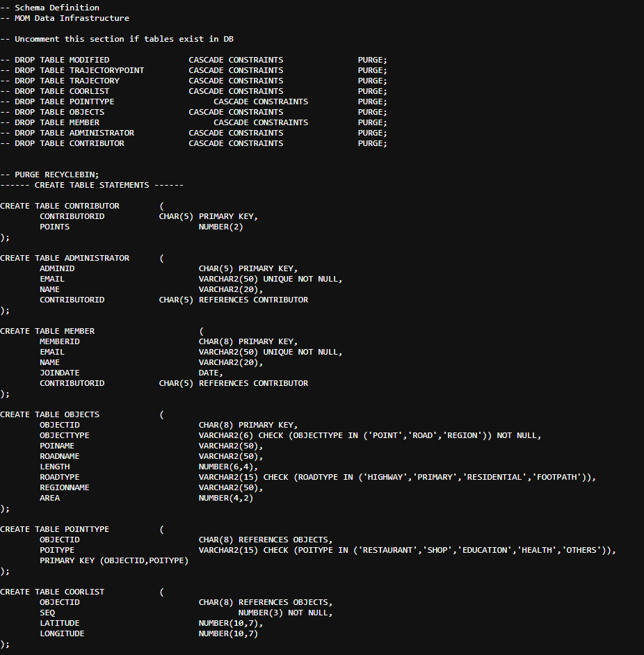The height and width of the screenshot is (655, 644).
Task: Click 'PRIMARY KEY (OBJECTID,POITYPE)' constraint line
Action: pyautogui.click(x=114, y=561)
